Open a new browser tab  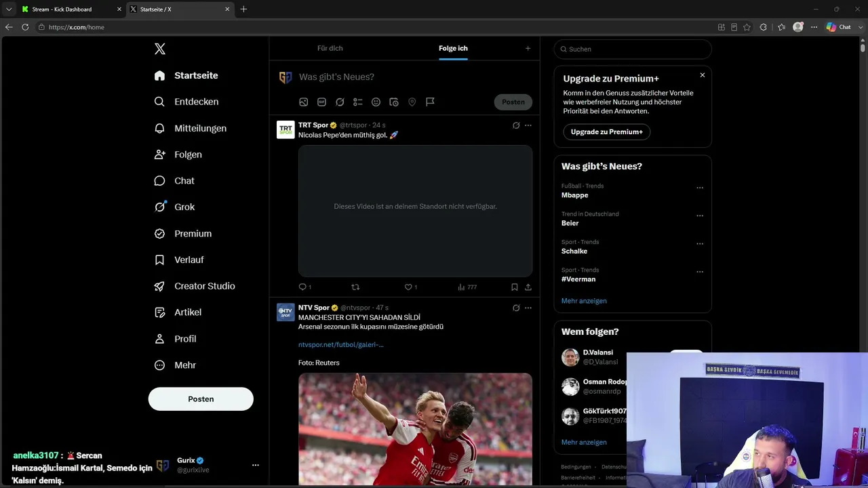point(243,9)
